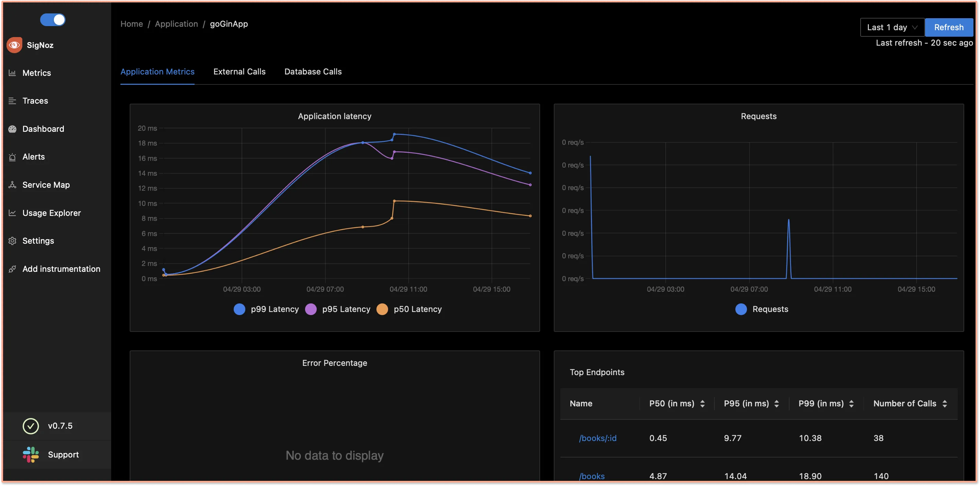Toggle p50 Latency legend swatch
The height and width of the screenshot is (486, 980).
tap(382, 309)
